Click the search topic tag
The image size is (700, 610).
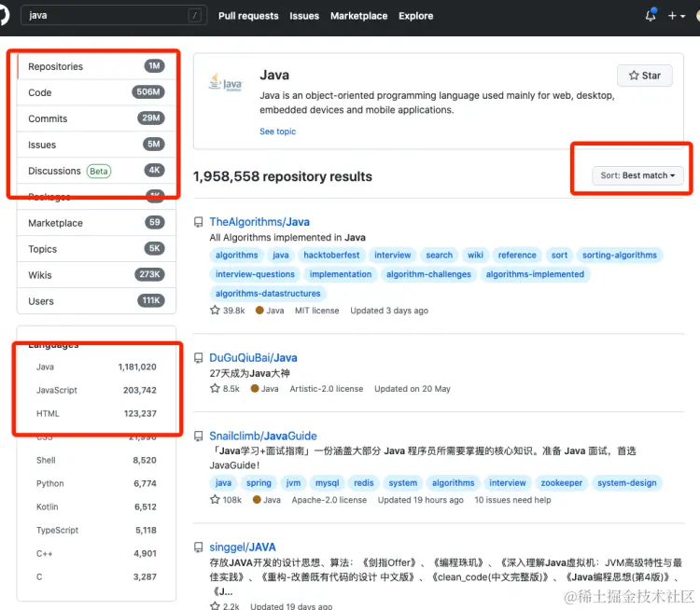[439, 256]
